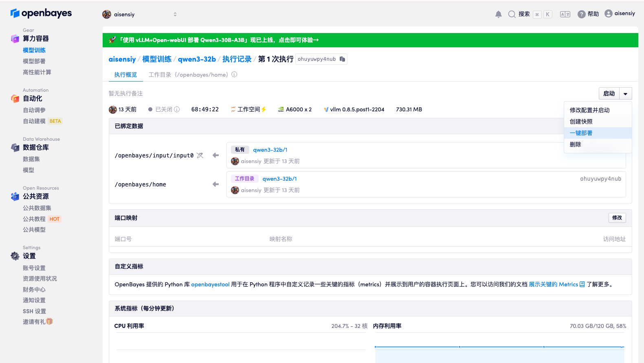Choose create snapshot from the menu

coord(581,122)
